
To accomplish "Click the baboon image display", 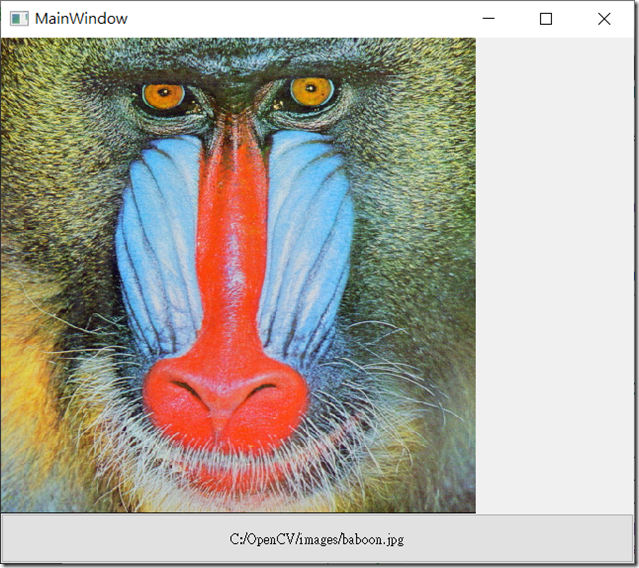I will pos(238,275).
